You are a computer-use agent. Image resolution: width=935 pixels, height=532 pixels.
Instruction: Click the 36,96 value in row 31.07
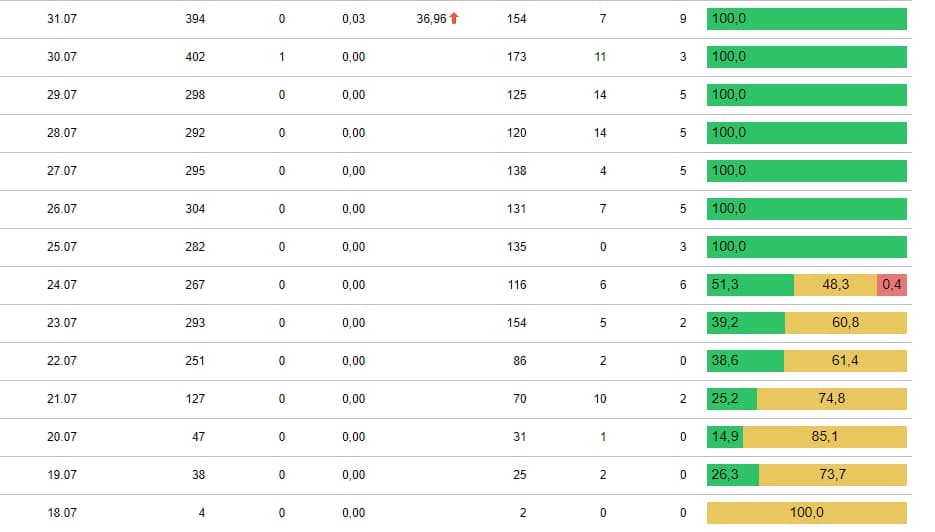pyautogui.click(x=431, y=18)
